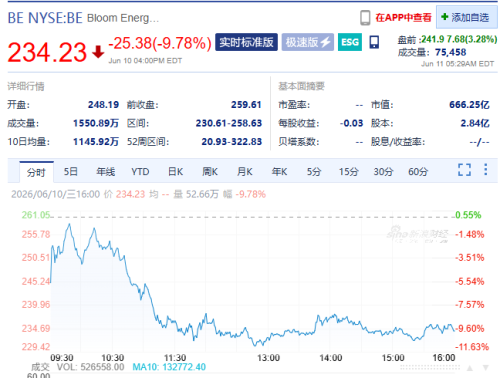This screenshot has height=378, width=500.
Task: Click the 16:00 time axis label
Action: tap(444, 358)
